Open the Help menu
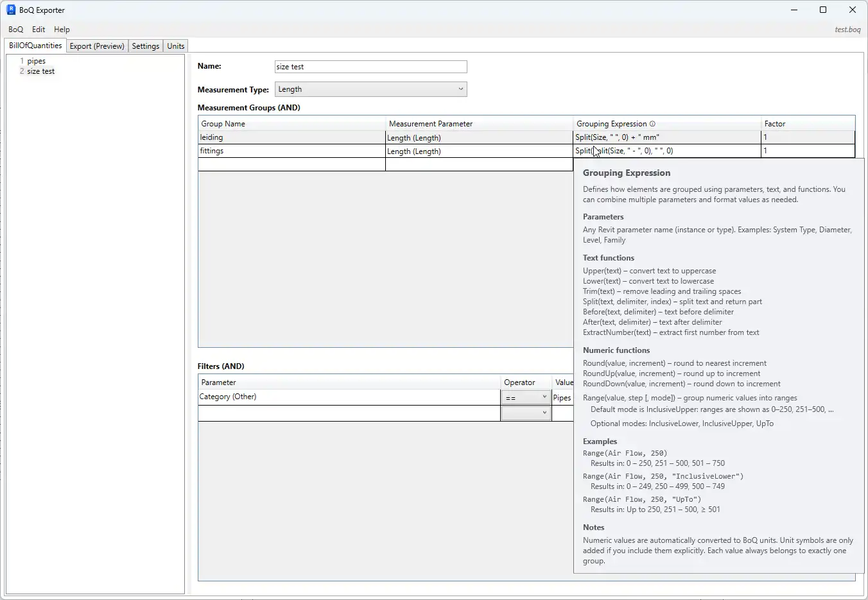The width and height of the screenshot is (868, 600). pyautogui.click(x=62, y=29)
